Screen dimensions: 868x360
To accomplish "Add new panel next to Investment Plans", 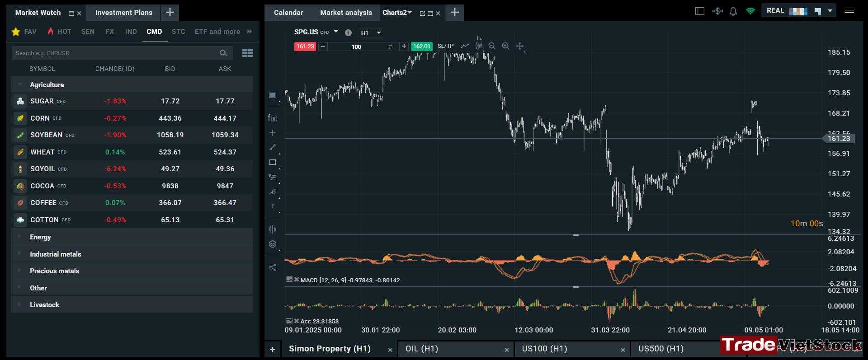I will tap(170, 13).
